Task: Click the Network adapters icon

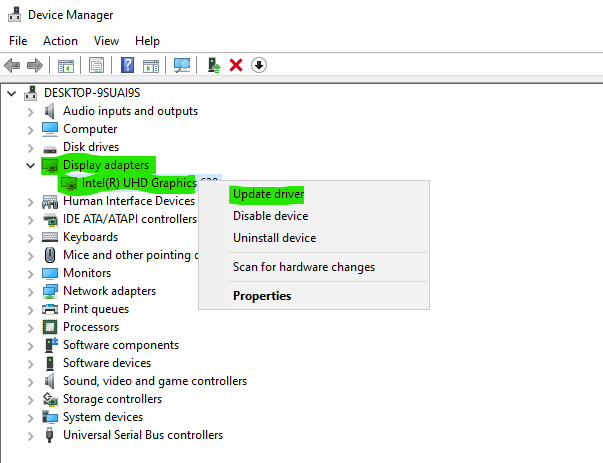Action: [x=50, y=291]
